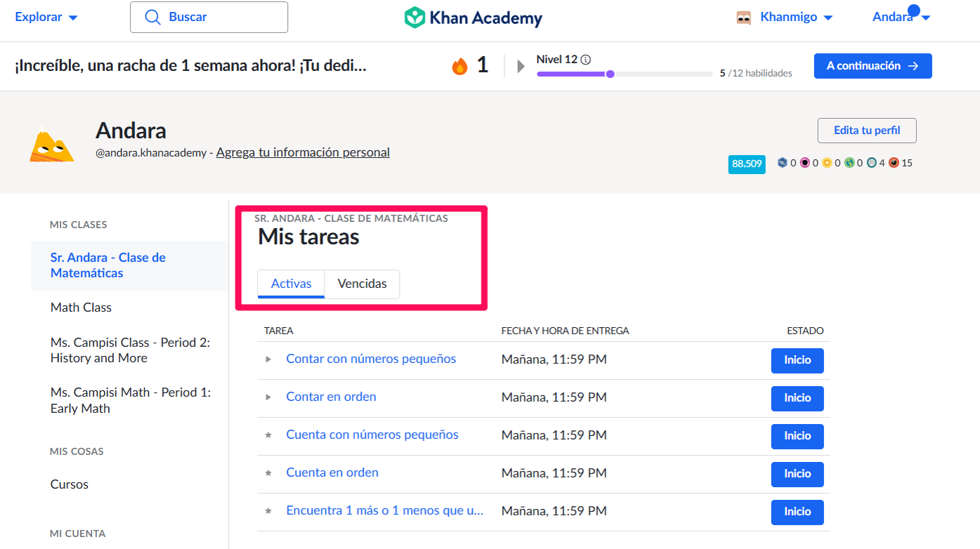Switch to the Activas tab
Screen dimensions: 980x549
(291, 284)
